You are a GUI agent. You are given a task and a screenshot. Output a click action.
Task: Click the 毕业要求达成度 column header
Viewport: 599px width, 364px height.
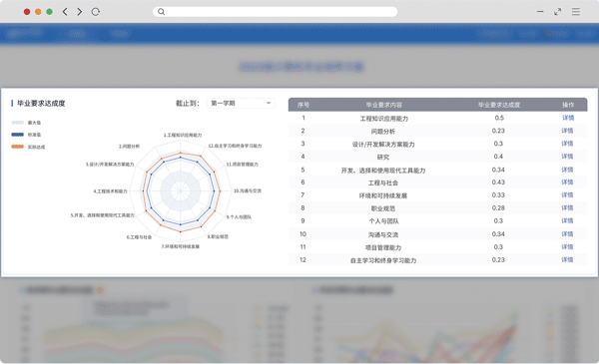pos(499,105)
